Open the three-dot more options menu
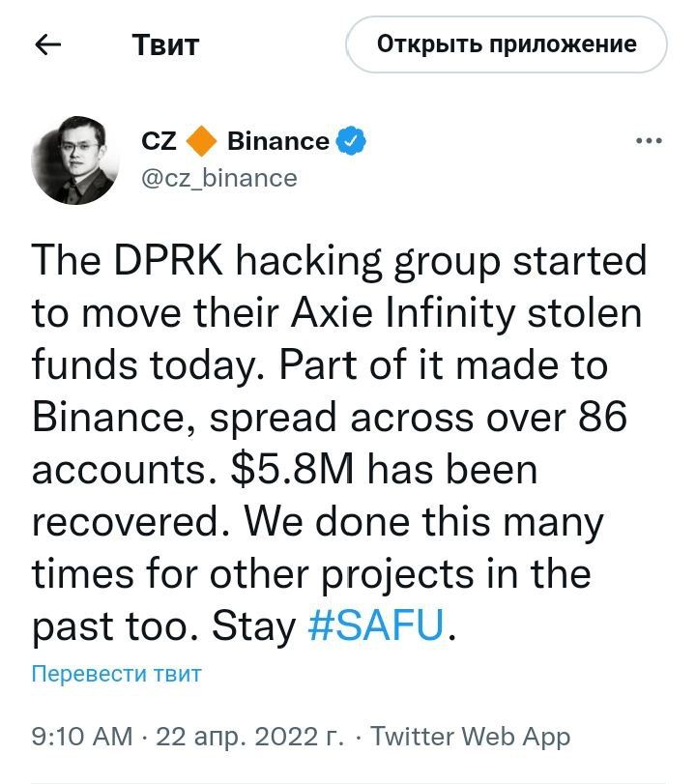Viewport: 696px width, 784px height. click(648, 141)
